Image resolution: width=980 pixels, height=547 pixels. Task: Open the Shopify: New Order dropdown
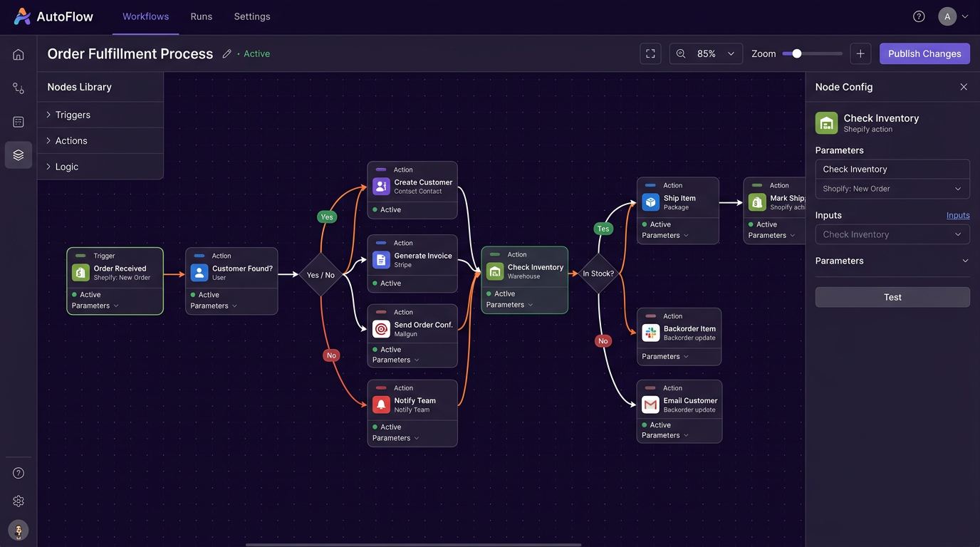tap(892, 189)
